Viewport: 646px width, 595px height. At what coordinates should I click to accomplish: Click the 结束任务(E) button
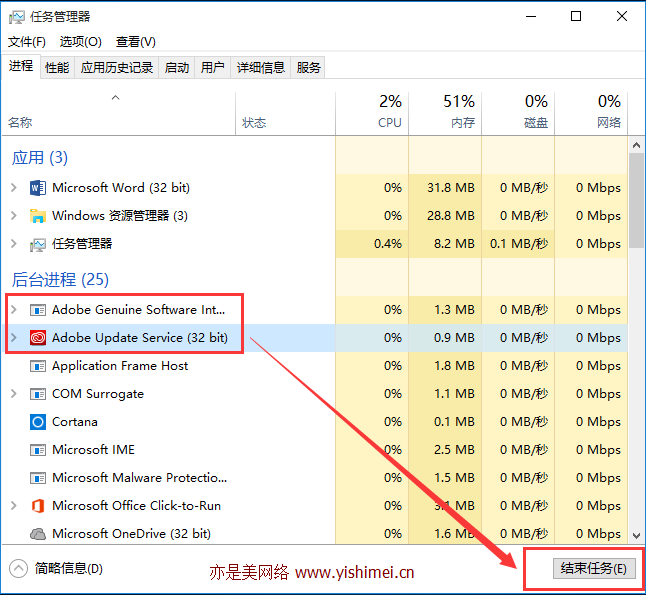pyautogui.click(x=594, y=569)
